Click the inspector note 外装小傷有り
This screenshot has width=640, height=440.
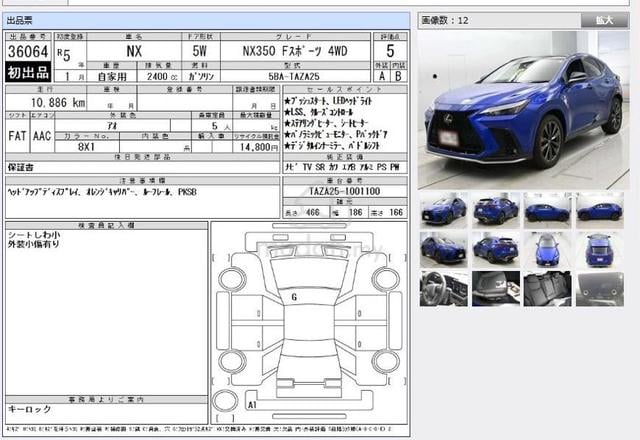tap(34, 244)
